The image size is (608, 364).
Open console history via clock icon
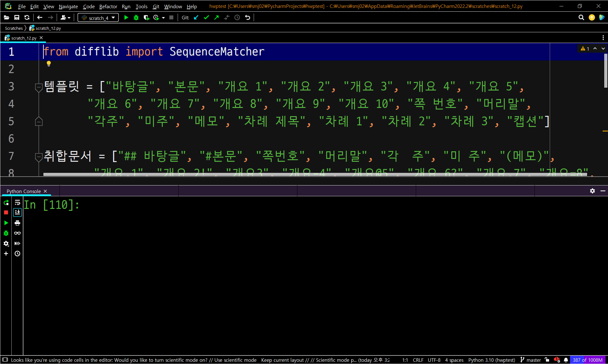[x=17, y=254]
